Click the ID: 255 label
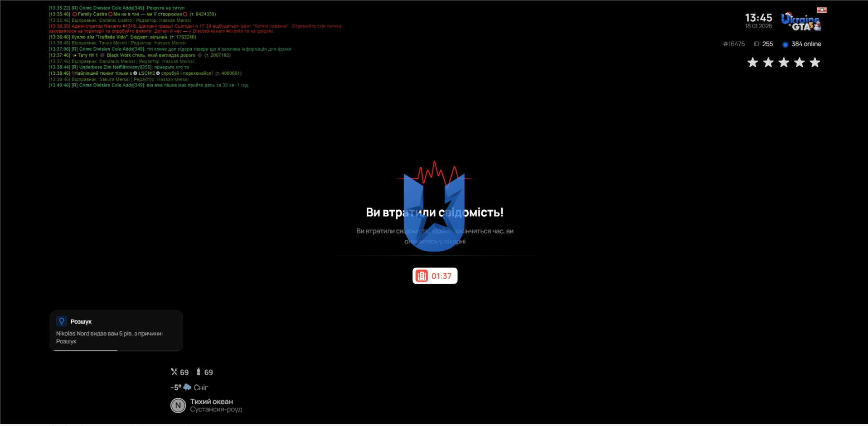This screenshot has width=868, height=426. (763, 44)
